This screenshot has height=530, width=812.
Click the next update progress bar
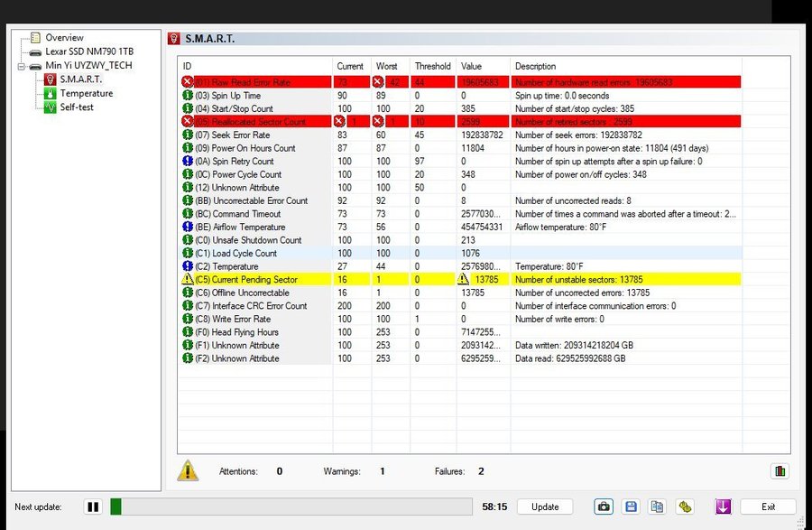291,507
